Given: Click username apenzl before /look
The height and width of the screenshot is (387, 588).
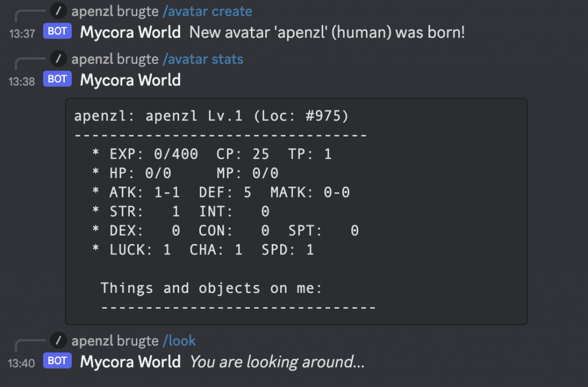Looking at the screenshot, I should [92, 341].
